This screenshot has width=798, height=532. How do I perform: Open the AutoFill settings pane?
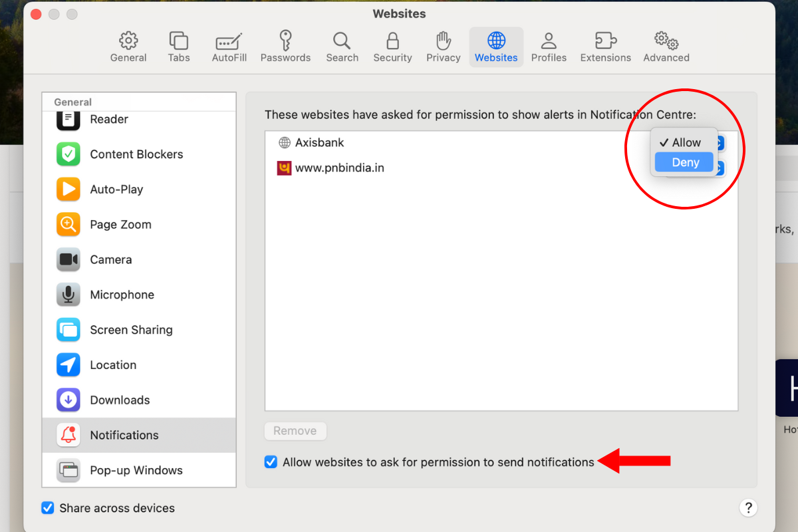[229, 47]
